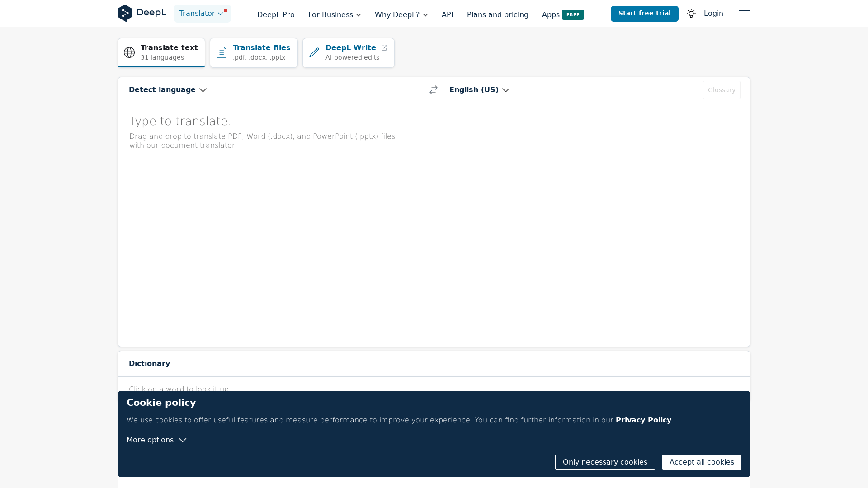Click the DeepL logo

pos(142,13)
